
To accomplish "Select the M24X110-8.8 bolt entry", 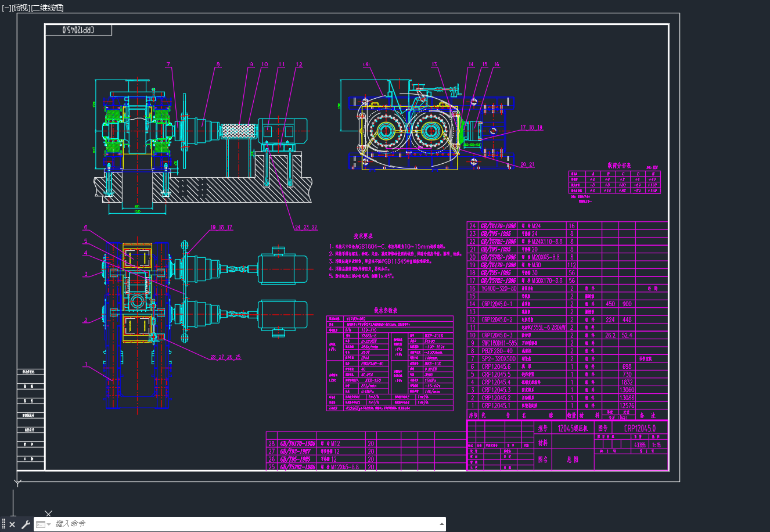I will (542, 241).
